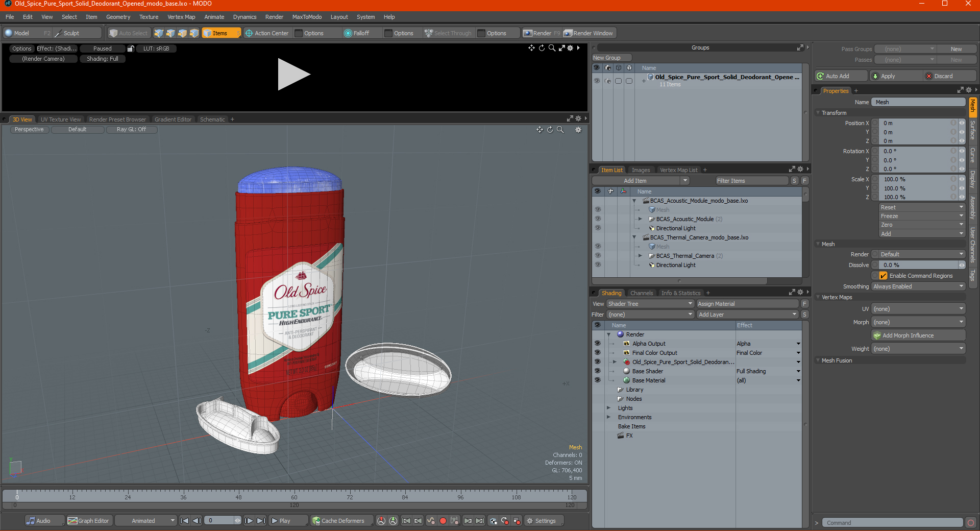This screenshot has height=531, width=980.
Task: Open the Action Center tool
Action: [x=267, y=33]
